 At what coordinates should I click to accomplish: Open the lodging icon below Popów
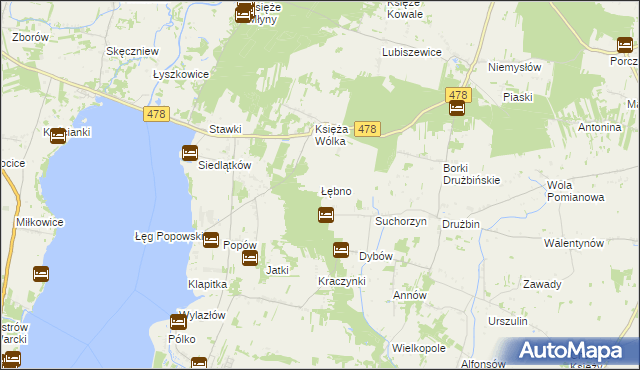(x=250, y=258)
